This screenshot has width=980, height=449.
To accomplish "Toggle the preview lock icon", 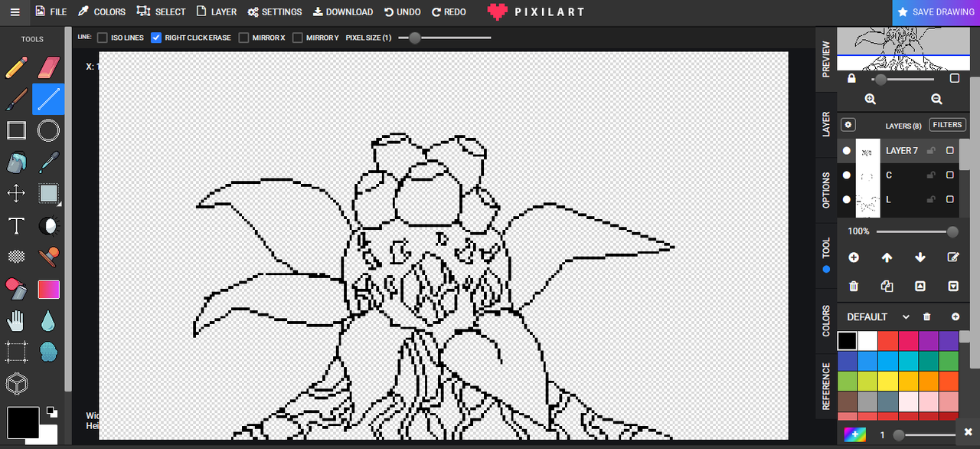I will (x=852, y=79).
